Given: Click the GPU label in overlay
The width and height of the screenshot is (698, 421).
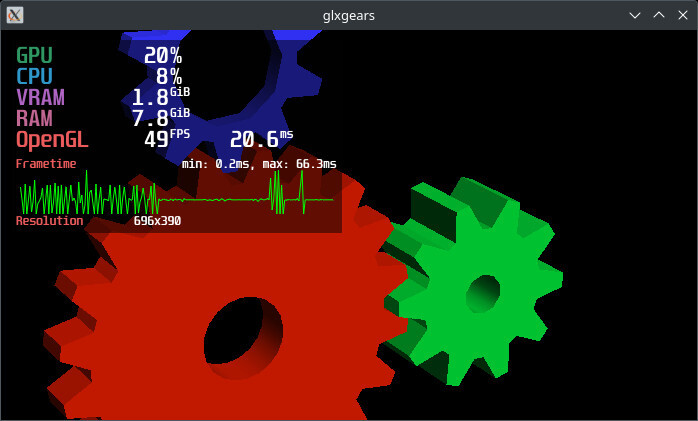Looking at the screenshot, I should click(34, 55).
